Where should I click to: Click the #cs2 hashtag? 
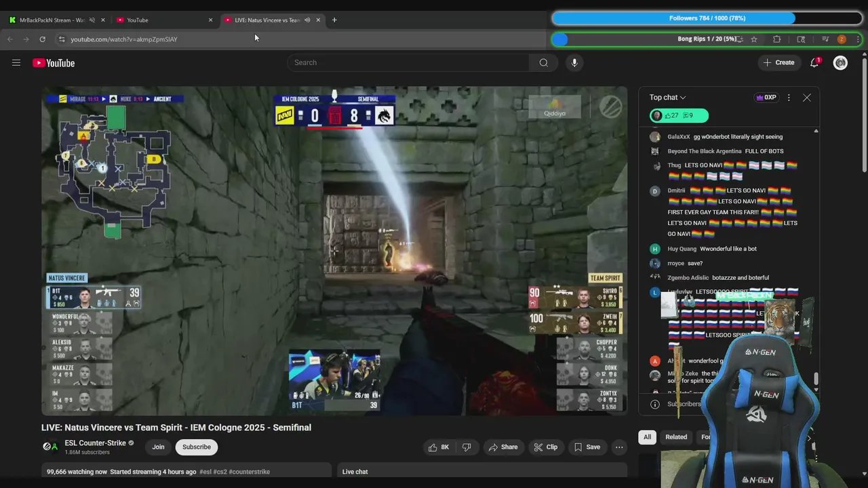(x=220, y=472)
